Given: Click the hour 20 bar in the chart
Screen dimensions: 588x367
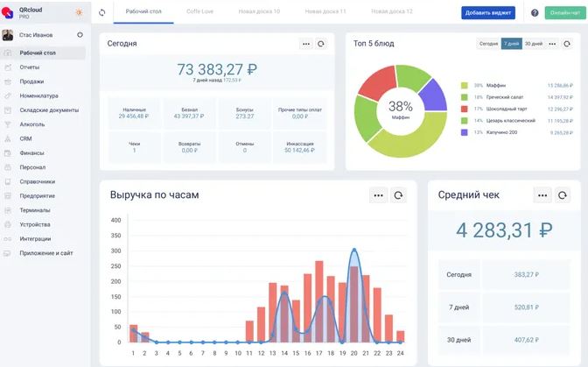Looking at the screenshot, I should pyautogui.click(x=353, y=304).
